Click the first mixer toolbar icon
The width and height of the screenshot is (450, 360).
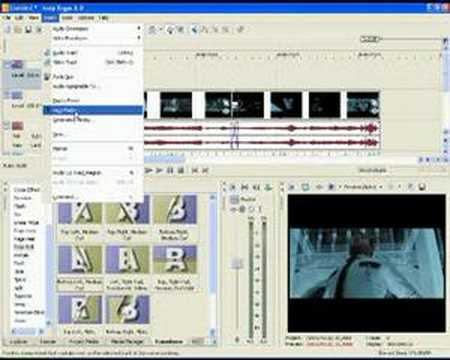point(233,187)
